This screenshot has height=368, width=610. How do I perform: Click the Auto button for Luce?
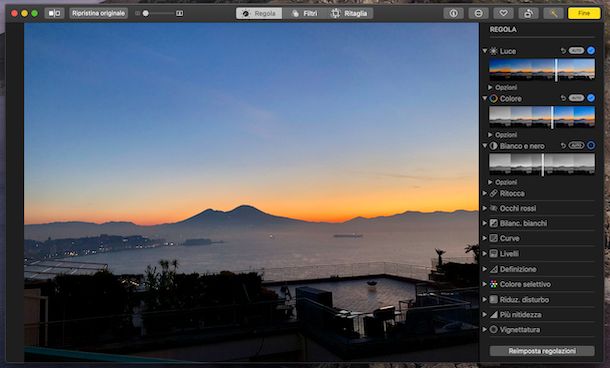pos(576,51)
